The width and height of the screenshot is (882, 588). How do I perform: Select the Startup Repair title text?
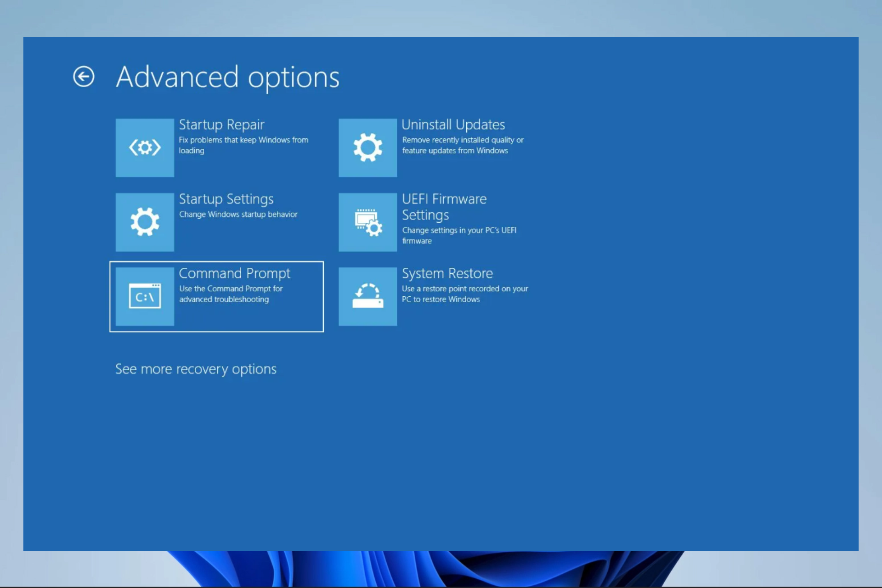click(221, 124)
